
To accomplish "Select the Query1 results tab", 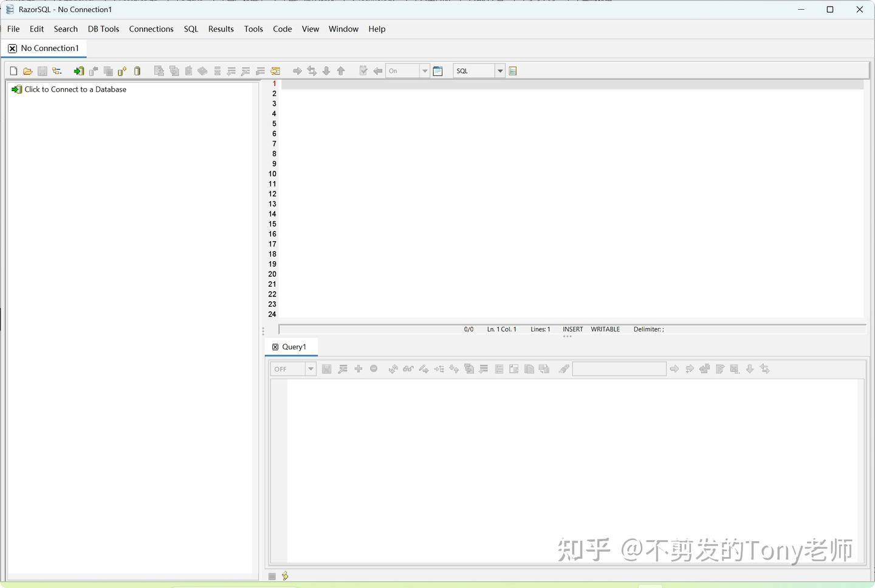I will [294, 347].
